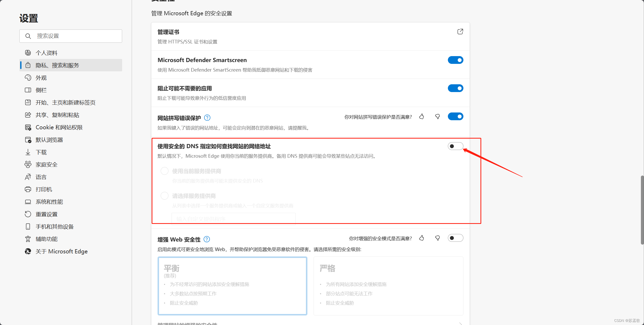Click thumbs up for typo protection feedback
644x325 pixels.
pos(421,117)
